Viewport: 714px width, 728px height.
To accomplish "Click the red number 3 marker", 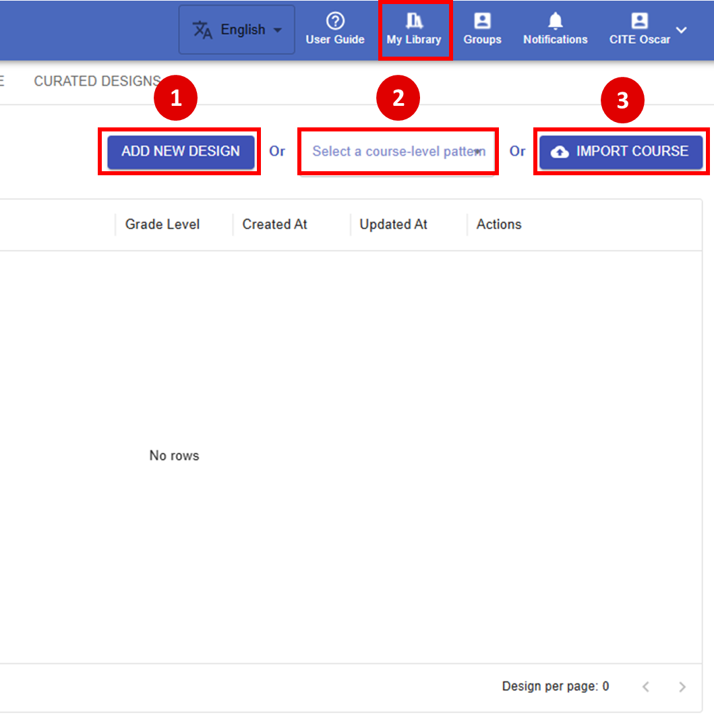I will pos(622,100).
